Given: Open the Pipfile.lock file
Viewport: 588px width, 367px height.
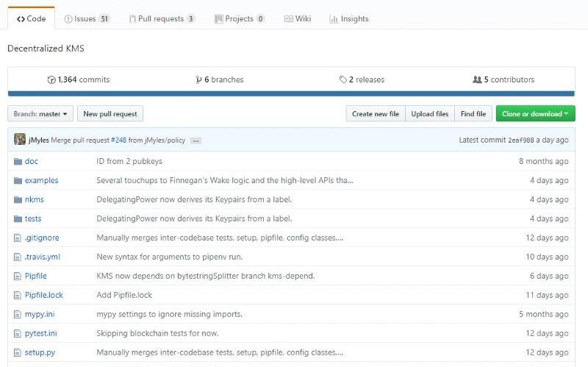Looking at the screenshot, I should [x=44, y=296].
